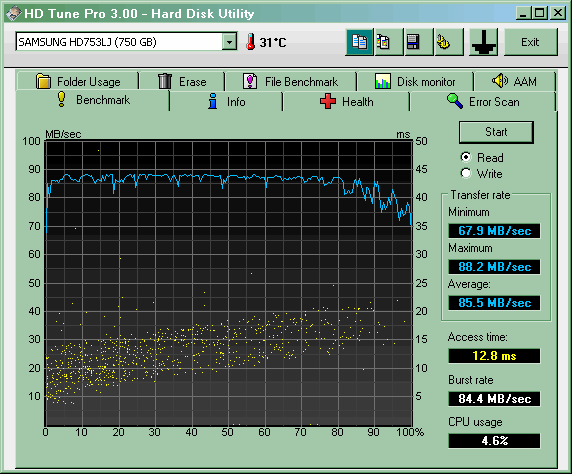Open the Disk monitor tab
Screen dimensions: 572x474
[415, 81]
